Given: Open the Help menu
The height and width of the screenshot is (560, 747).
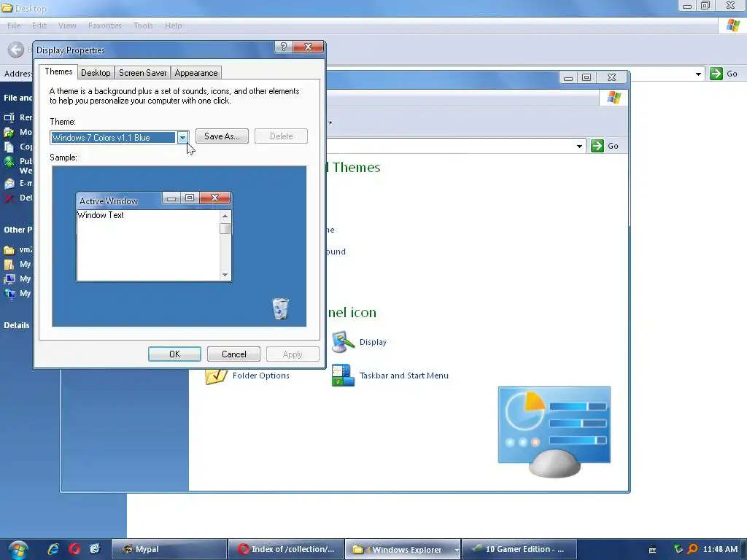Looking at the screenshot, I should [x=174, y=26].
